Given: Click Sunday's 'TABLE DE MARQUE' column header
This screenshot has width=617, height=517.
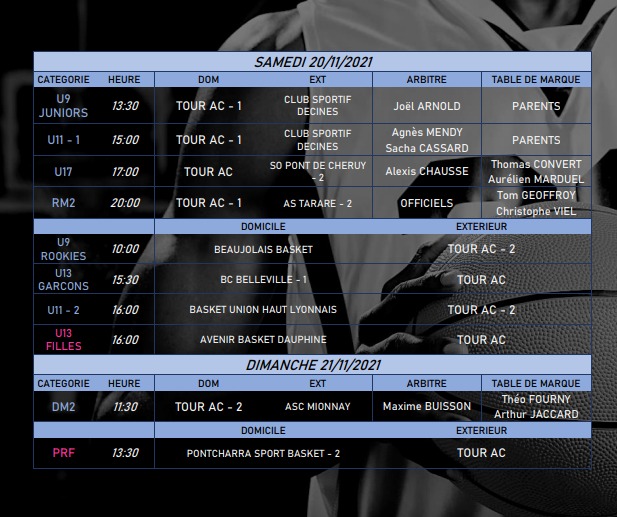Looking at the screenshot, I should (x=536, y=383).
